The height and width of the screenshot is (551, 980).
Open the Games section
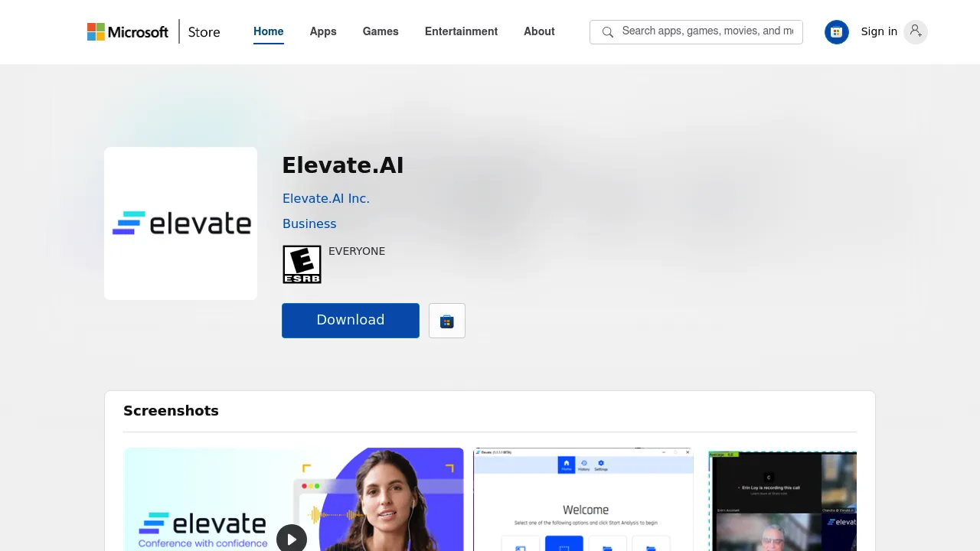pos(381,31)
